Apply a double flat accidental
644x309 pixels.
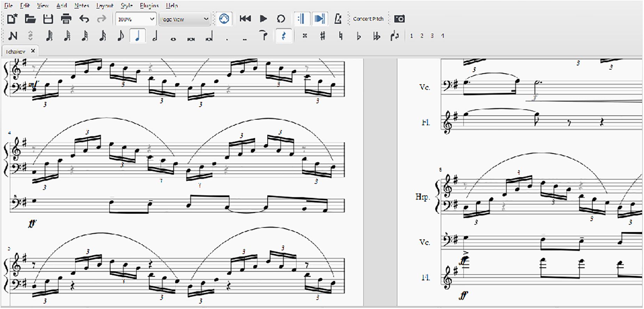coord(376,36)
